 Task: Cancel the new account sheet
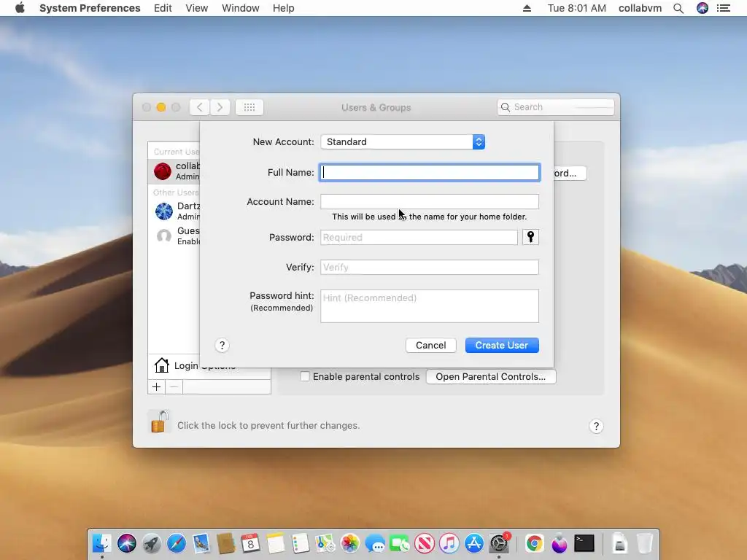(430, 345)
